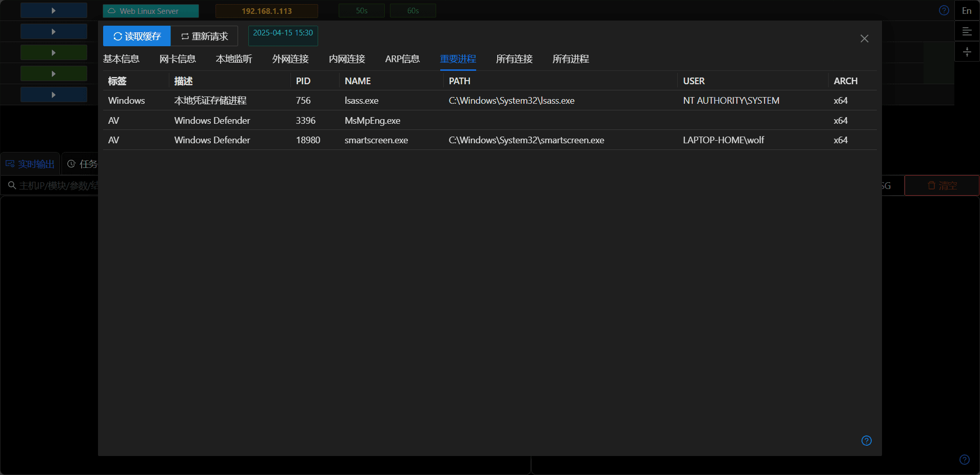Close the host info dialog
980x475 pixels.
(865, 39)
